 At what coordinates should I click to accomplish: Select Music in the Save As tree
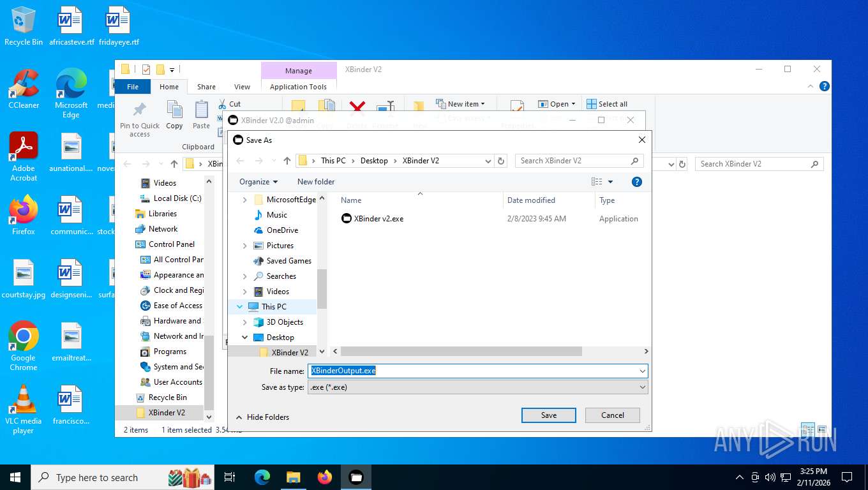277,215
